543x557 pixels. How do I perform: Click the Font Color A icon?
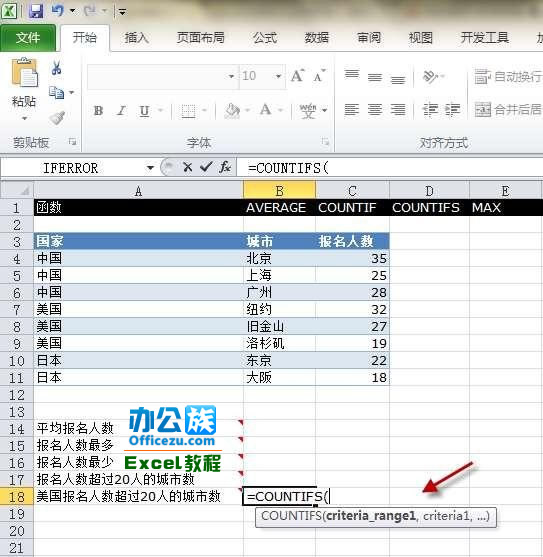266,110
